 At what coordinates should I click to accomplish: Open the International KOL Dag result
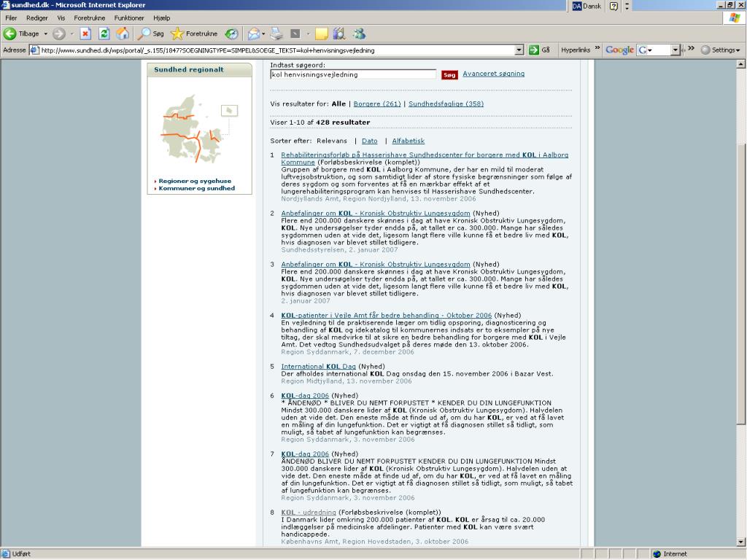click(318, 366)
